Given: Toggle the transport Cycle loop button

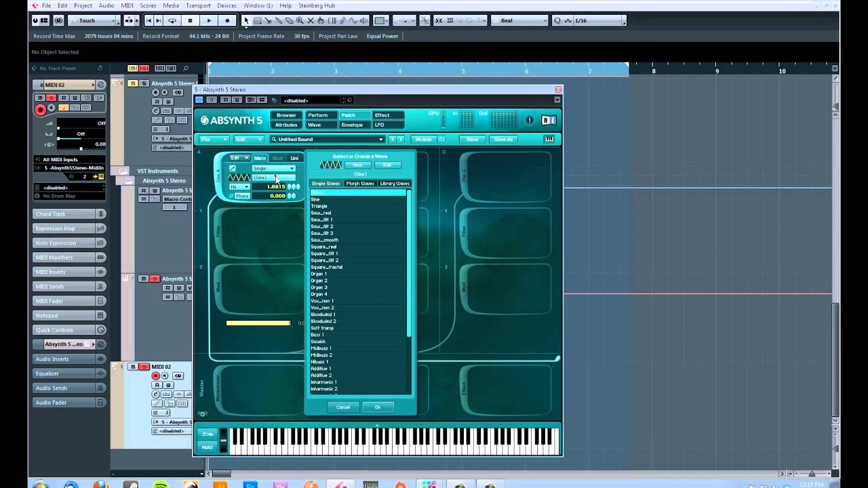Looking at the screenshot, I should (172, 21).
